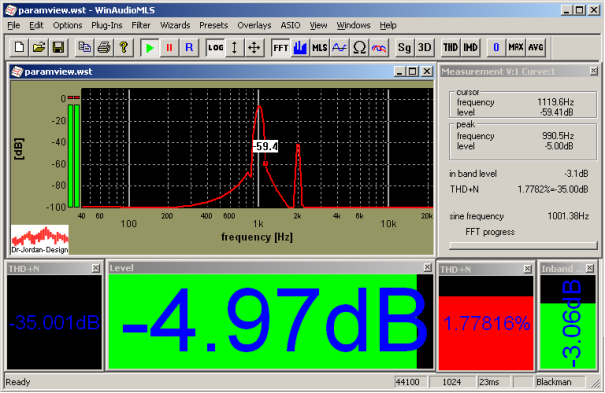Open the Overlays menu
The image size is (605, 393).
click(x=254, y=25)
